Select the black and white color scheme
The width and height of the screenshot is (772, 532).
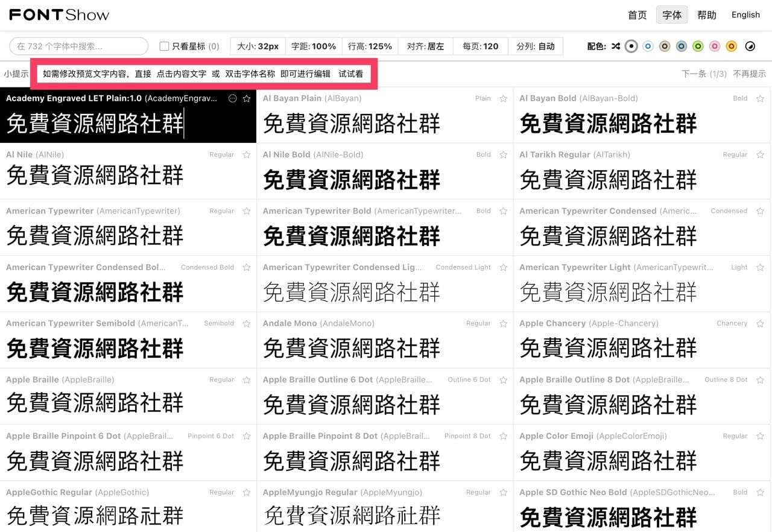coord(631,46)
